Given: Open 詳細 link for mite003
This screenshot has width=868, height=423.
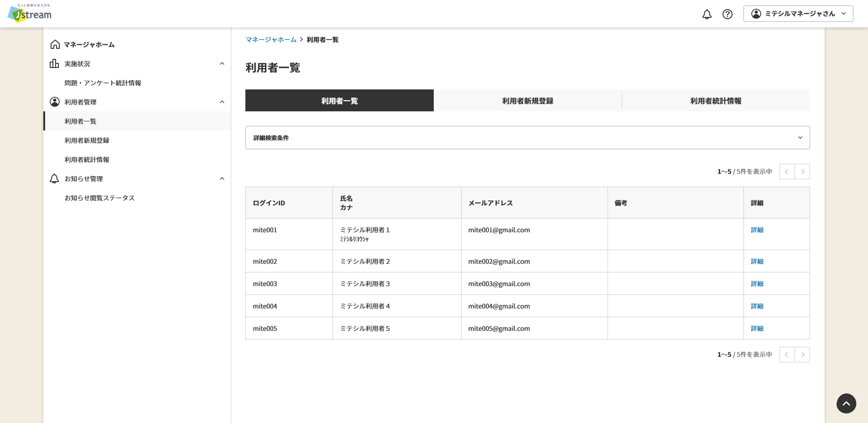Looking at the screenshot, I should pyautogui.click(x=757, y=284).
